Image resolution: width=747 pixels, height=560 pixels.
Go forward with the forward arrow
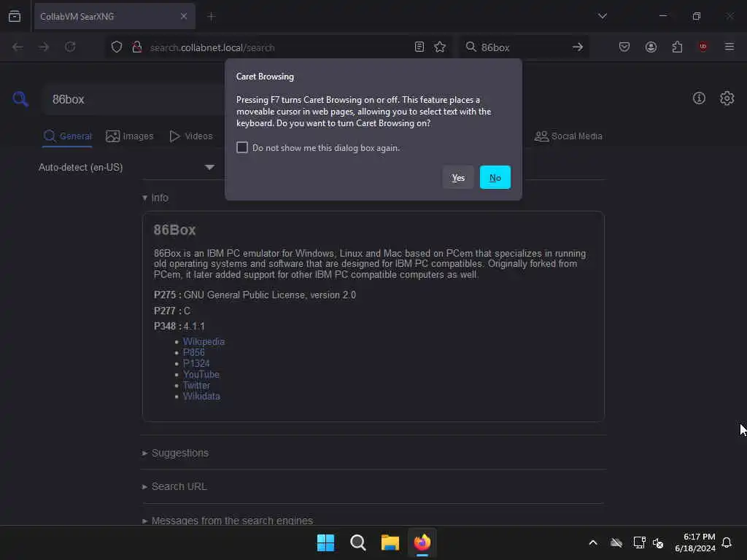[44, 47]
